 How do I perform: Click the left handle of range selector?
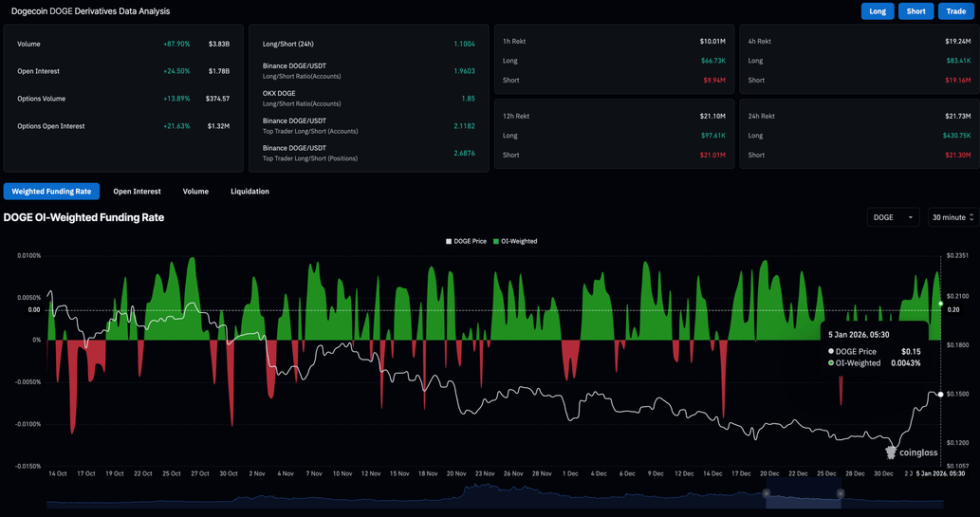click(767, 493)
